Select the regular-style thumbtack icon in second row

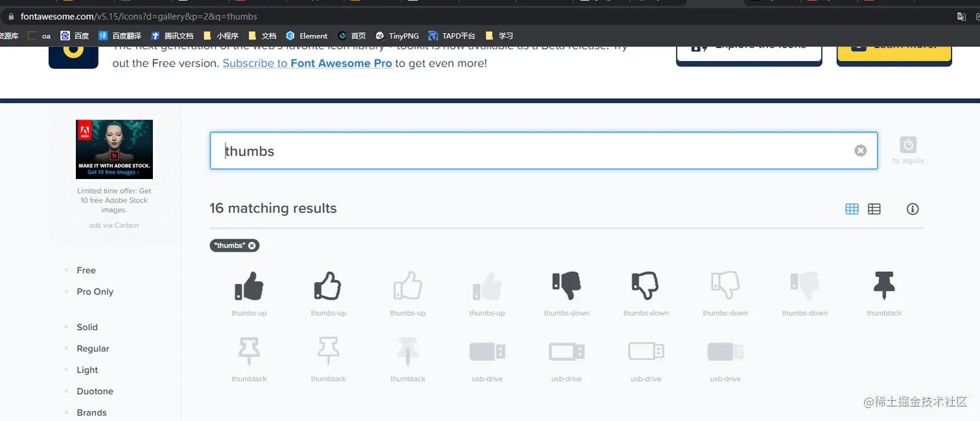(x=249, y=352)
